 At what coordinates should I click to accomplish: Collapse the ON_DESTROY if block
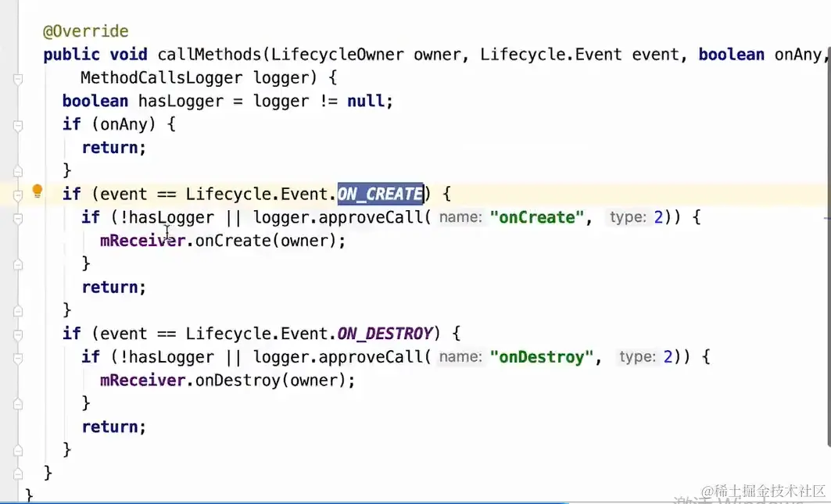(x=18, y=335)
